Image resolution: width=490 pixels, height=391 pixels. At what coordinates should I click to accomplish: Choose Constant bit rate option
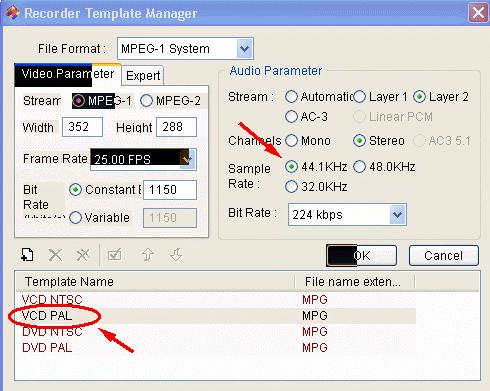75,190
